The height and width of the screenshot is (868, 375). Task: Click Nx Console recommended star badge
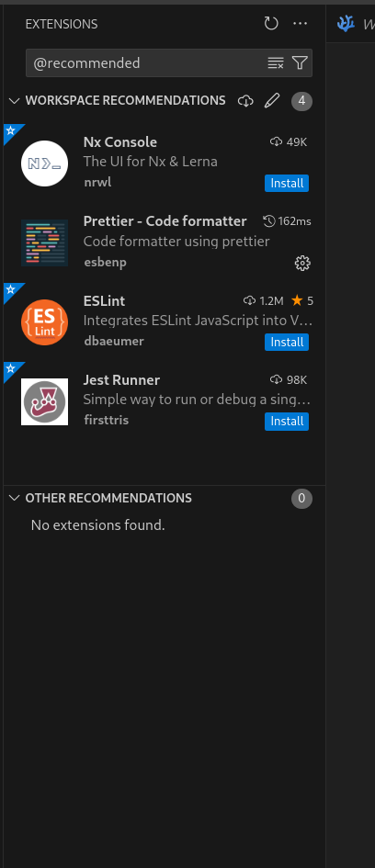(x=10, y=131)
